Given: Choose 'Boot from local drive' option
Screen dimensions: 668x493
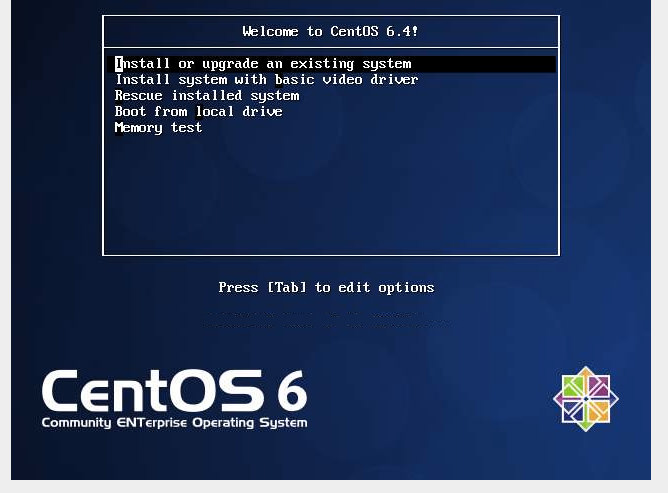Looking at the screenshot, I should point(198,112).
